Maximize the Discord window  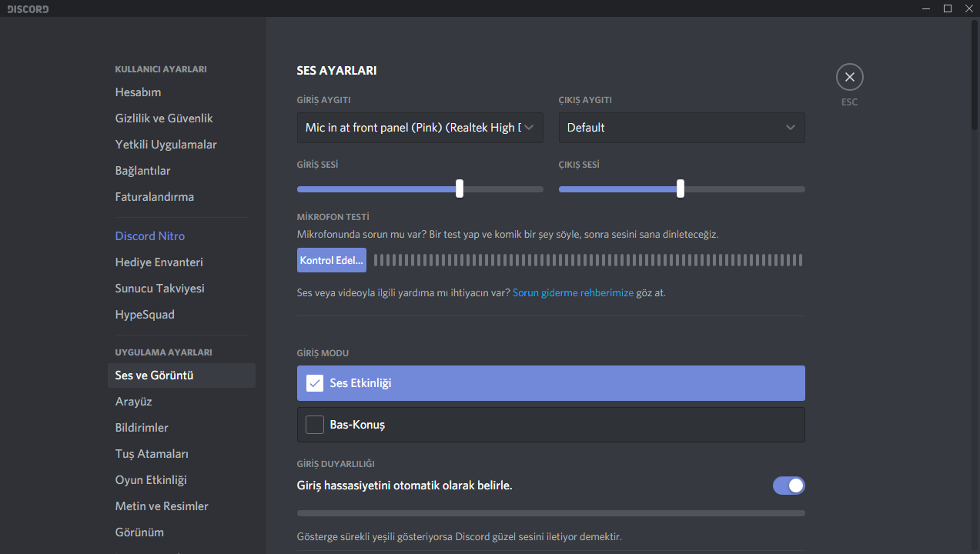click(948, 8)
